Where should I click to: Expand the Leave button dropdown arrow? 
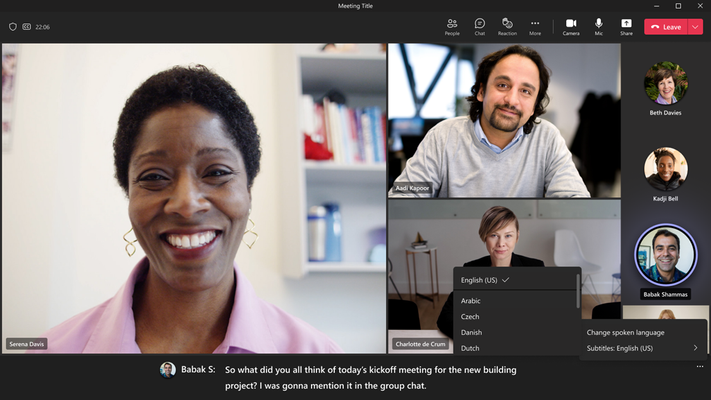tap(695, 27)
